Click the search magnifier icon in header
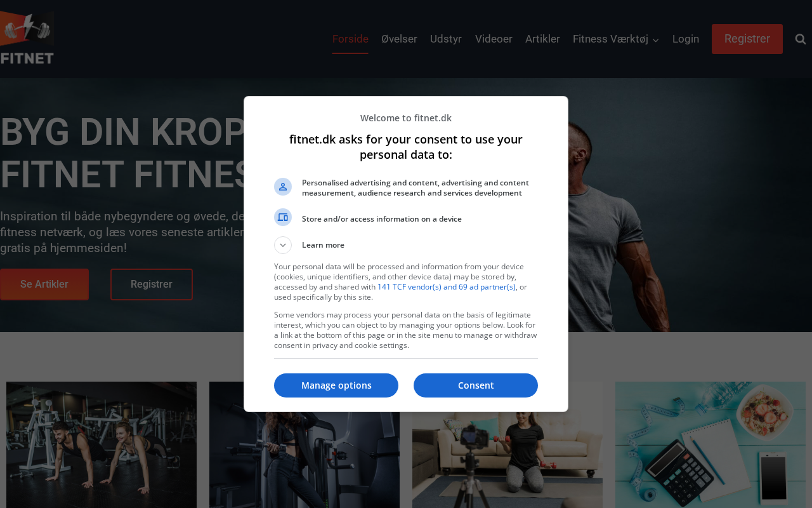Viewport: 812px width, 508px height. point(801,39)
